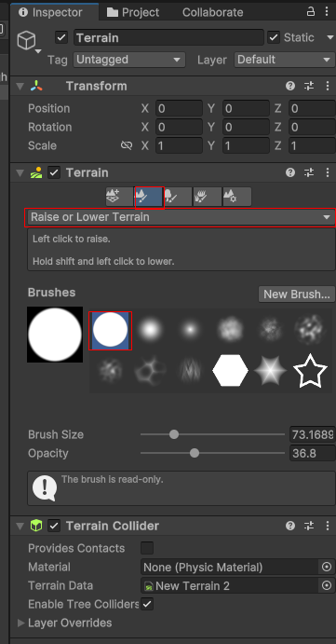Select the star outline brush
Screen dimensions: 336x644
[311, 371]
